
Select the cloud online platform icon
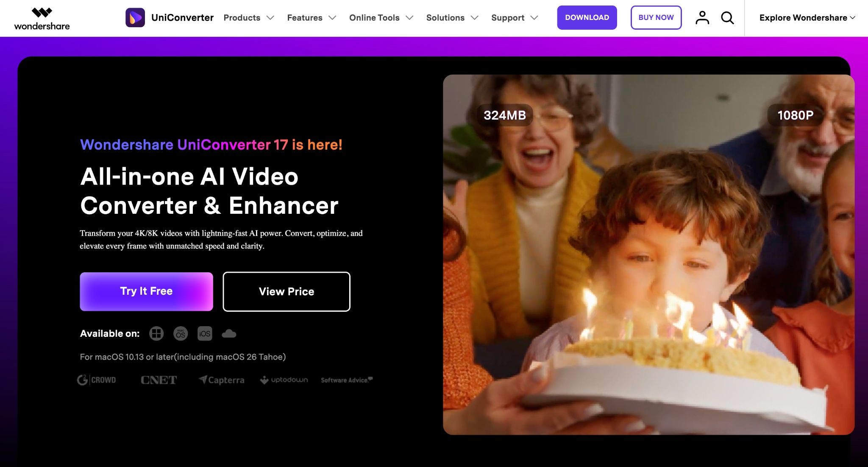(x=229, y=334)
